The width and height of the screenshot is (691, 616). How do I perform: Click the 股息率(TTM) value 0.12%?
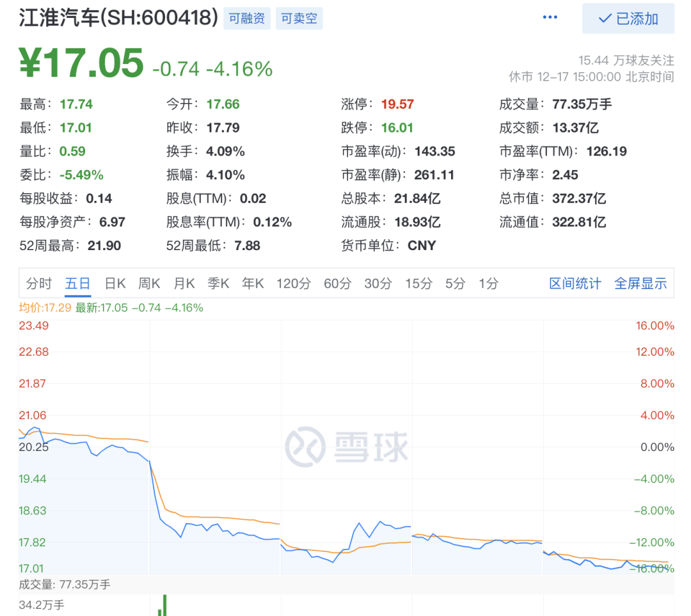(x=273, y=222)
